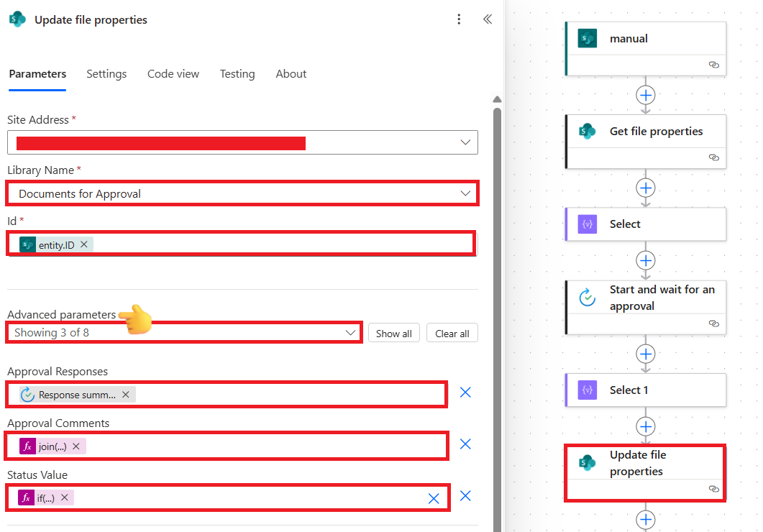Select the Select 1 action card
This screenshot has height=532, width=763.
tap(646, 390)
